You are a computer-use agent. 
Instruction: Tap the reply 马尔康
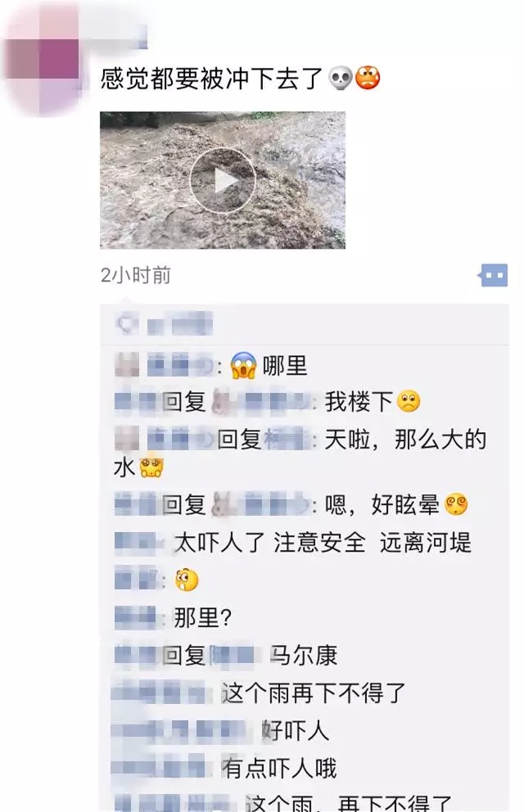coord(304,655)
